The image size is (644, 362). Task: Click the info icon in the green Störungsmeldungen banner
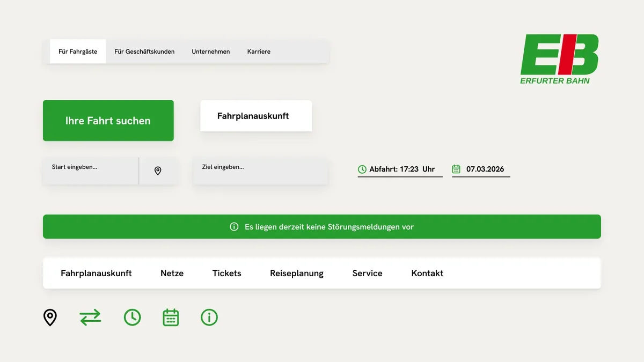(x=234, y=227)
